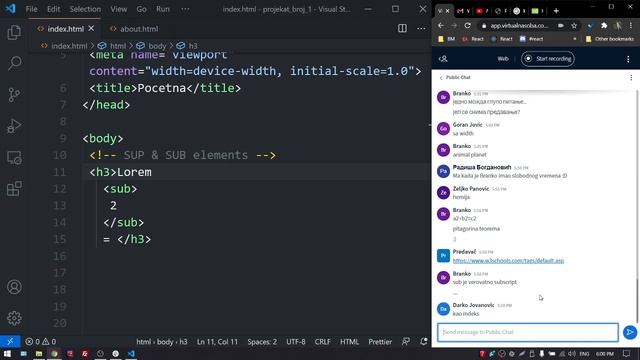640x360 pixels.
Task: Click Darko Jovanovic's "kao indeks" message
Action: [466, 313]
